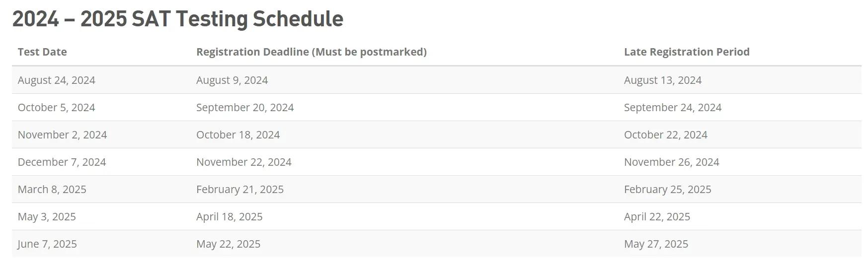Screen dimensions: 868x267
Task: Click the October 18, 2024 registration deadline
Action: coord(238,135)
